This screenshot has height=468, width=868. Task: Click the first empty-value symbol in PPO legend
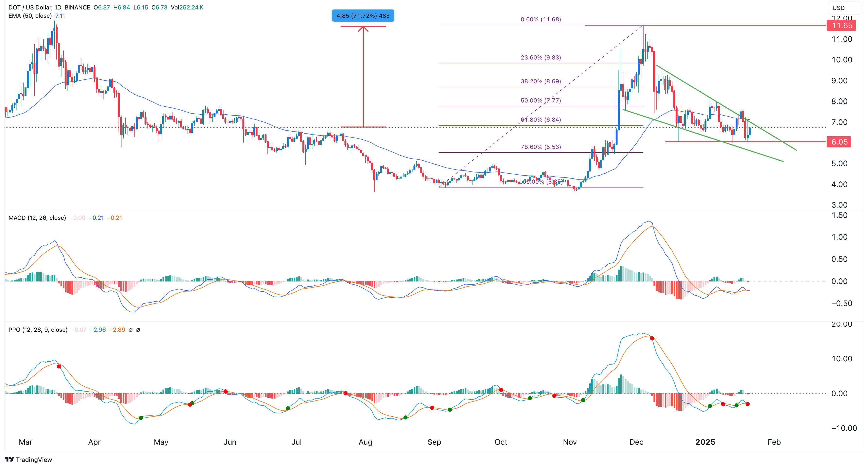131,330
